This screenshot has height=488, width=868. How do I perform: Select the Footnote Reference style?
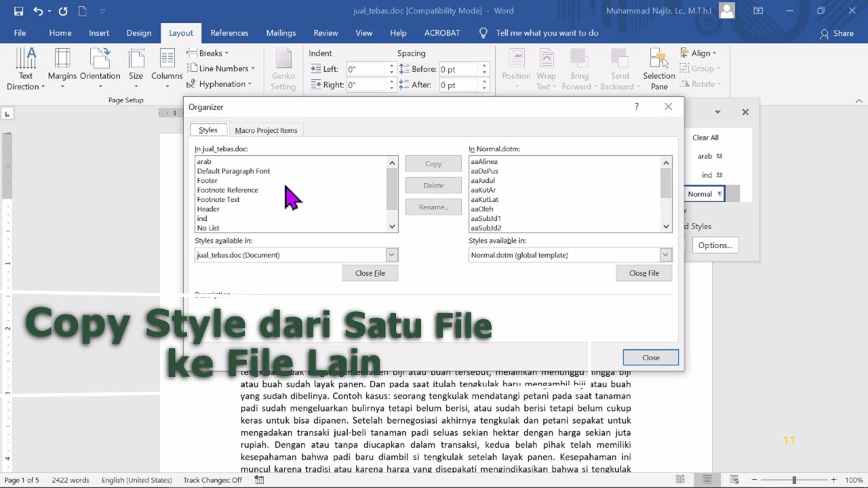click(227, 190)
